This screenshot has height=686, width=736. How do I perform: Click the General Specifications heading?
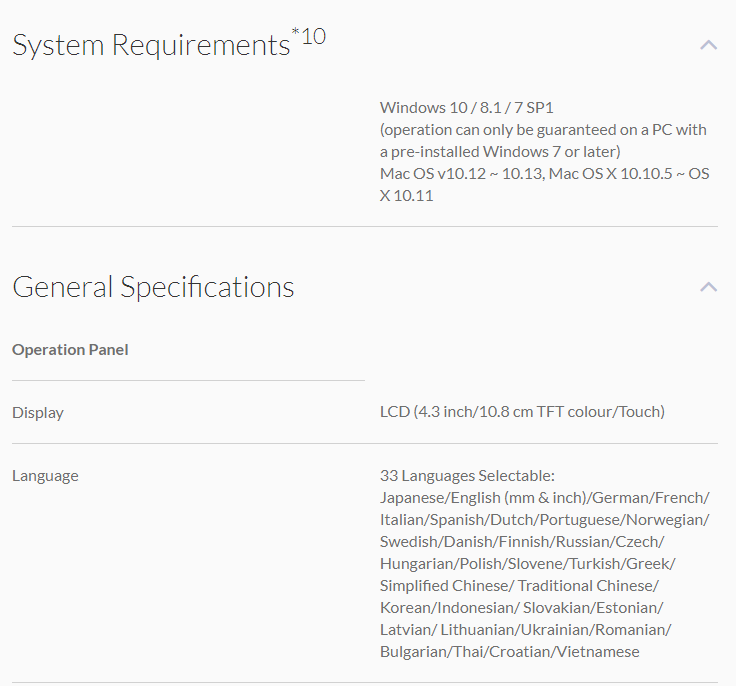click(153, 288)
